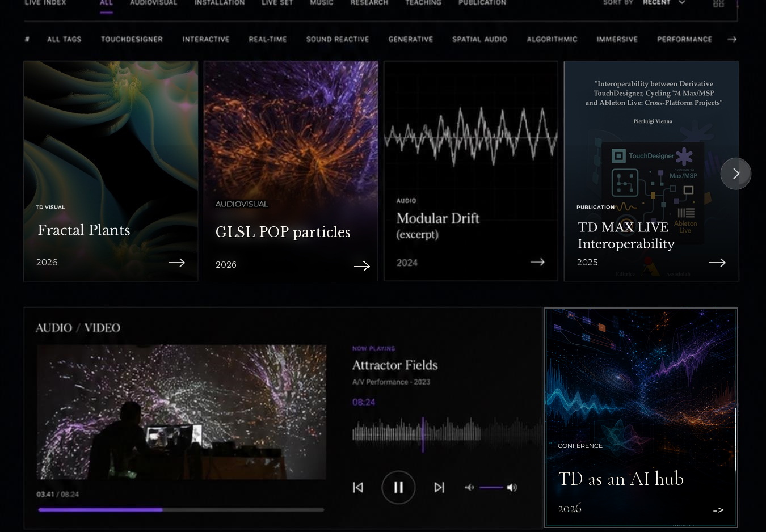Switch to the Installation tab

point(220,3)
